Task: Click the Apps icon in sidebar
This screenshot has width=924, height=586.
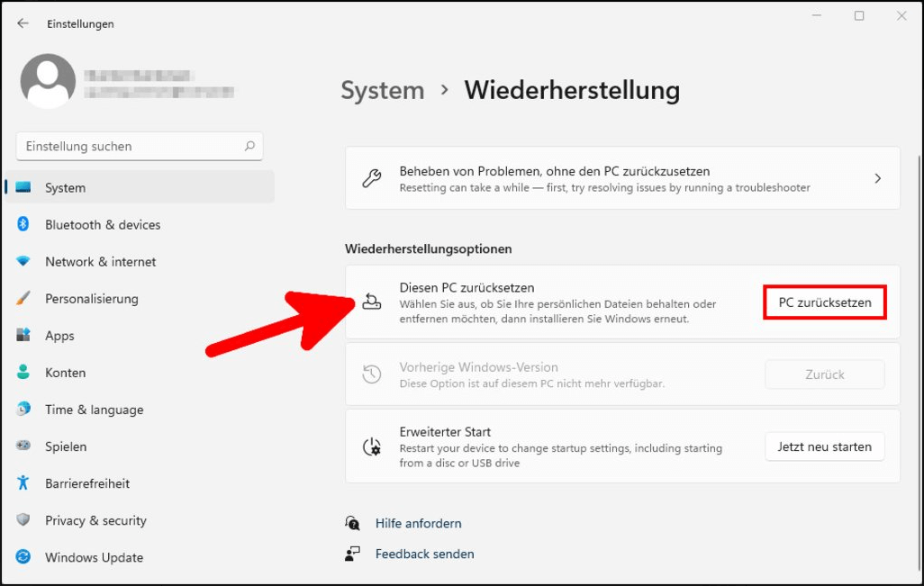Action: click(23, 335)
